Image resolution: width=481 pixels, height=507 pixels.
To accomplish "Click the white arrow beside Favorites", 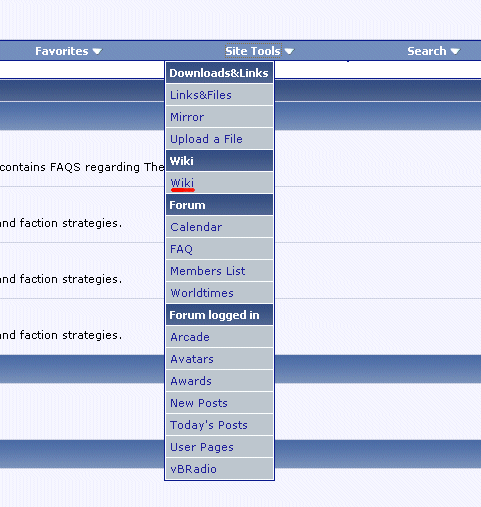I will click(x=97, y=51).
